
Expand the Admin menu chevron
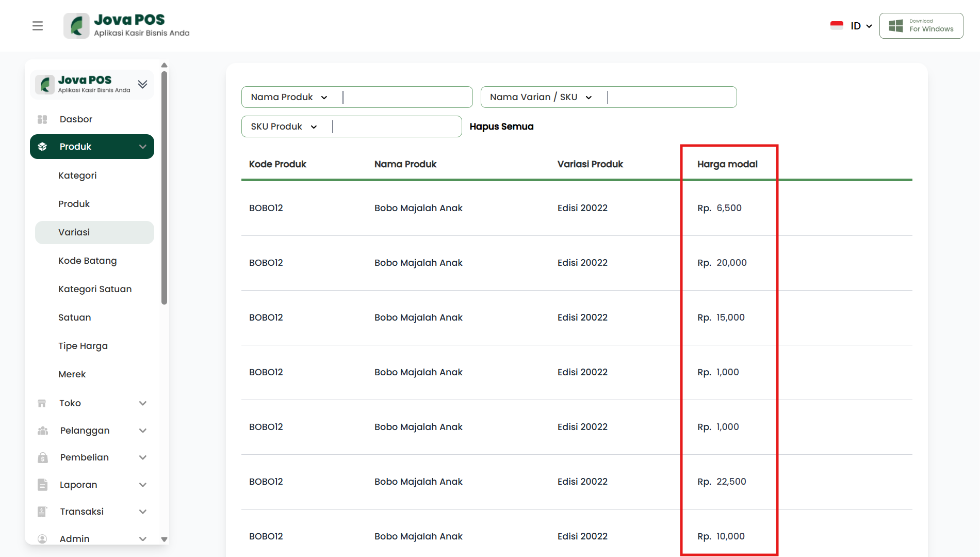pos(143,538)
